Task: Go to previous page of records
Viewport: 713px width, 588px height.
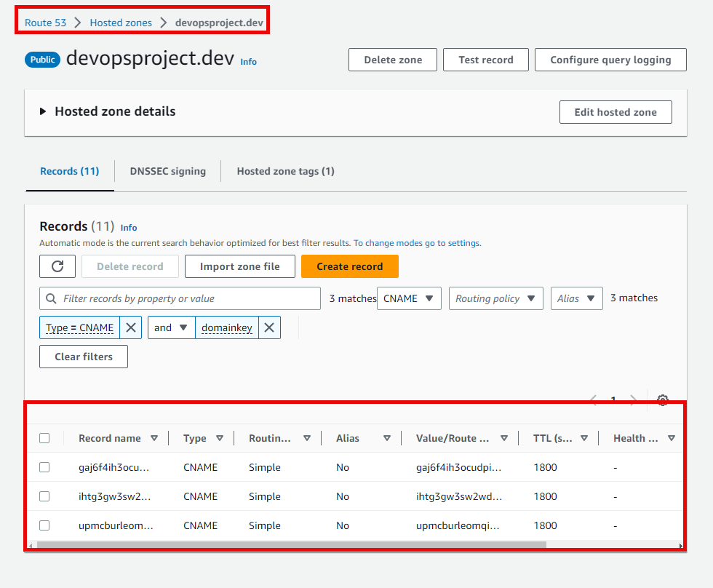Action: (593, 400)
